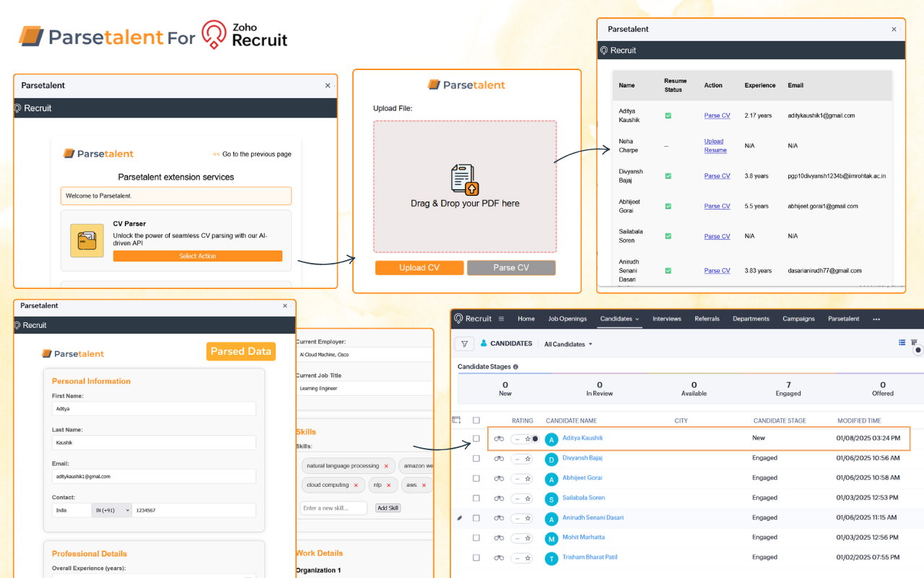Click the candidates filter funnel icon

pos(464,344)
